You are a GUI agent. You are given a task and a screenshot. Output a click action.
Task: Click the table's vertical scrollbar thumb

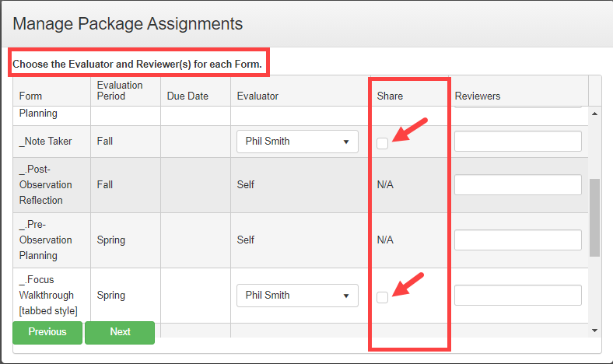click(x=594, y=218)
